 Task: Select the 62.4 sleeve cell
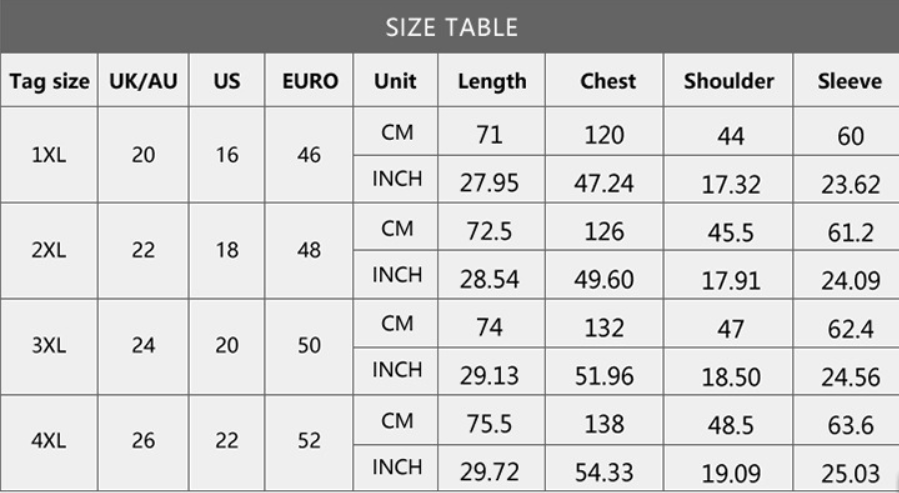850,328
